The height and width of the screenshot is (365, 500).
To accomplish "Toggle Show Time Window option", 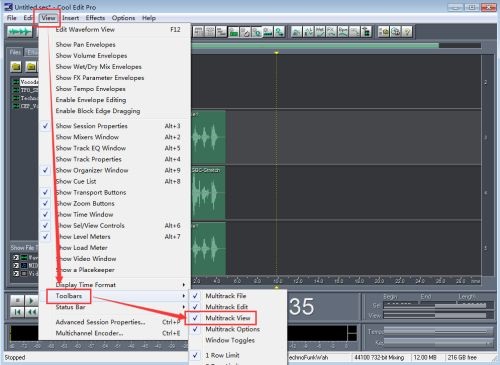I will click(115, 214).
